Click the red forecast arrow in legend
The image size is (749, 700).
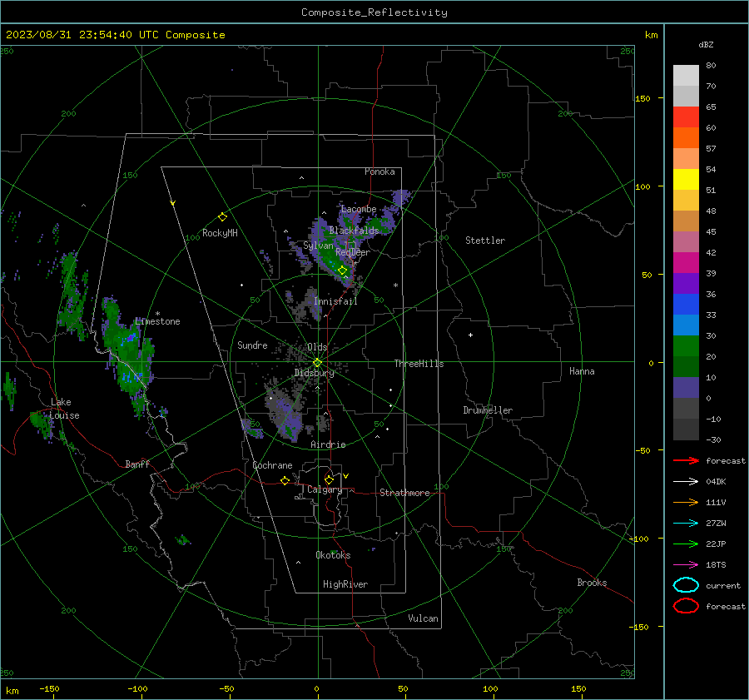pos(686,460)
